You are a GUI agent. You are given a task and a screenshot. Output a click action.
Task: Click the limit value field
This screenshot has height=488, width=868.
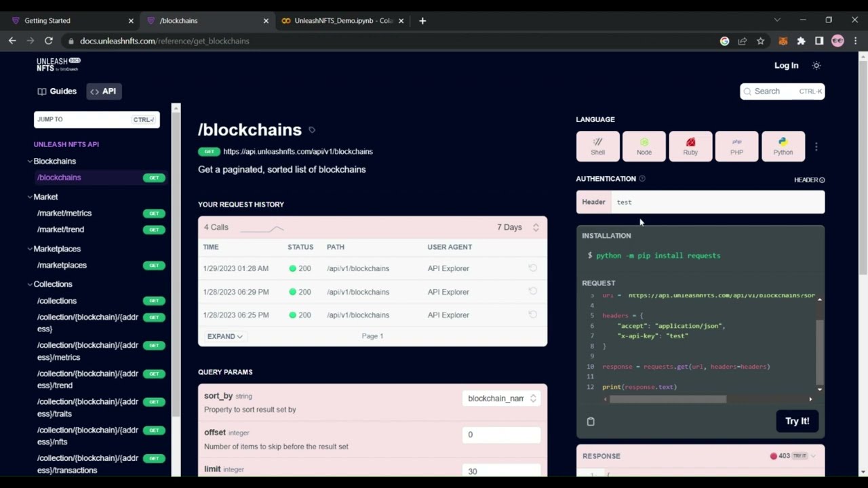coord(501,471)
